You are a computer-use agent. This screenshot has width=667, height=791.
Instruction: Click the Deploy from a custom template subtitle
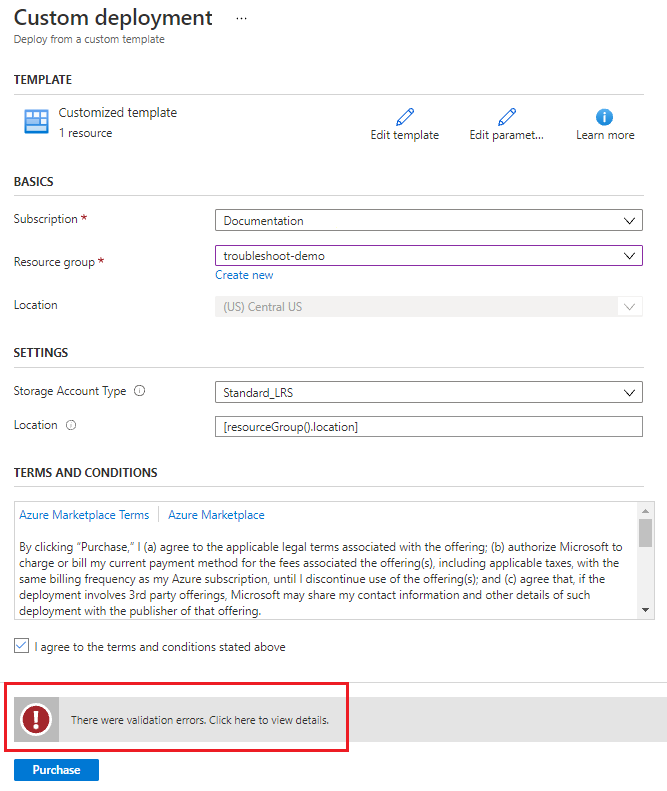point(89,39)
